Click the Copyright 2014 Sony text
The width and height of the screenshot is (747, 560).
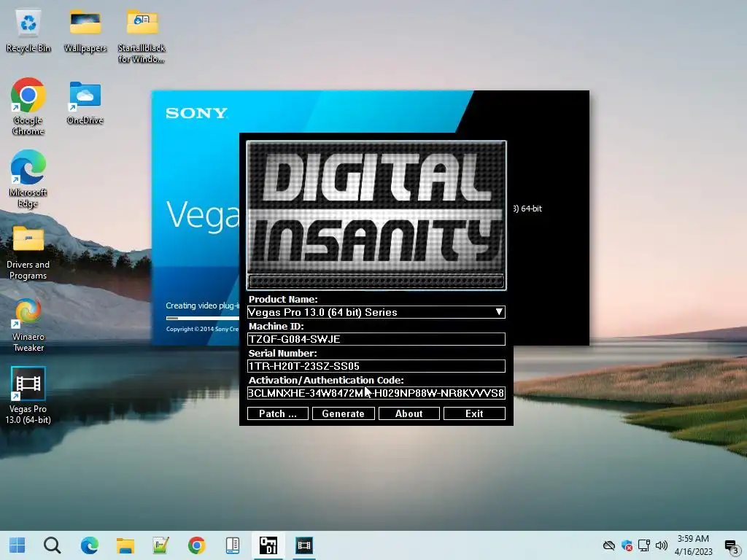pyautogui.click(x=203, y=329)
